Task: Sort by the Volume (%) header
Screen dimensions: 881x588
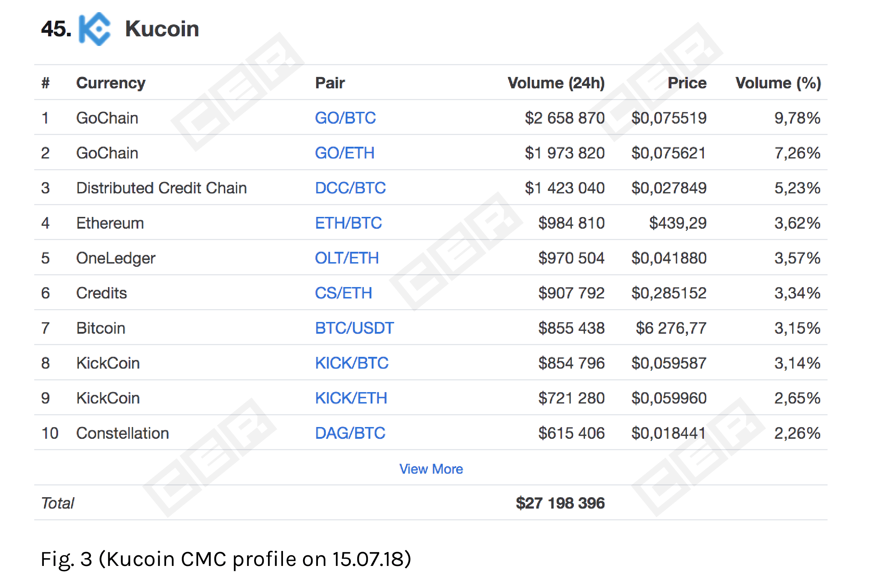Action: pyautogui.click(x=778, y=83)
